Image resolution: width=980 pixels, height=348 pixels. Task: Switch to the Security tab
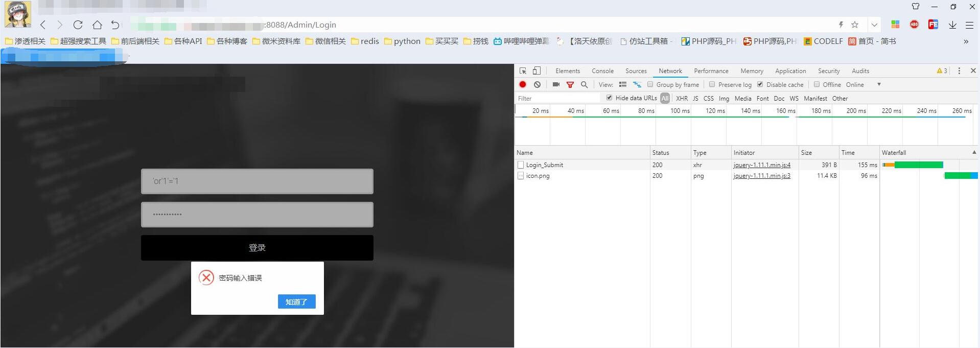click(828, 71)
